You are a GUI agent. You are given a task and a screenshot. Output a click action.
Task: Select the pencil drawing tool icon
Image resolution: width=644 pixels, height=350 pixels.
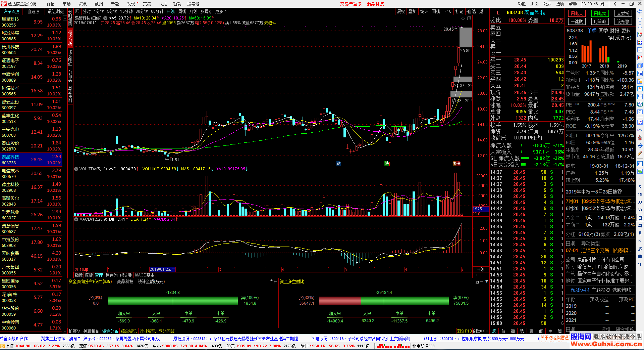pos(640,154)
